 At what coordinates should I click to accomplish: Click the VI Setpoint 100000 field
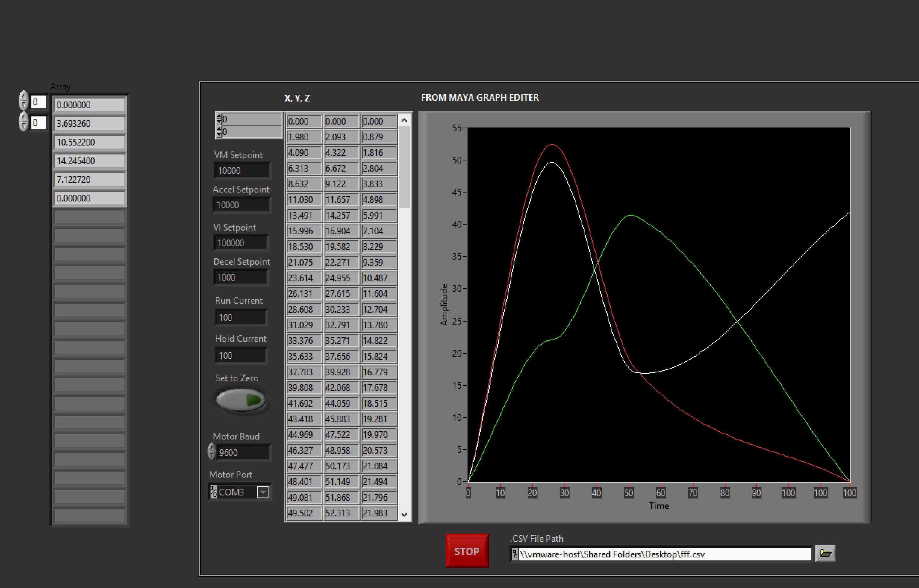[x=241, y=243]
